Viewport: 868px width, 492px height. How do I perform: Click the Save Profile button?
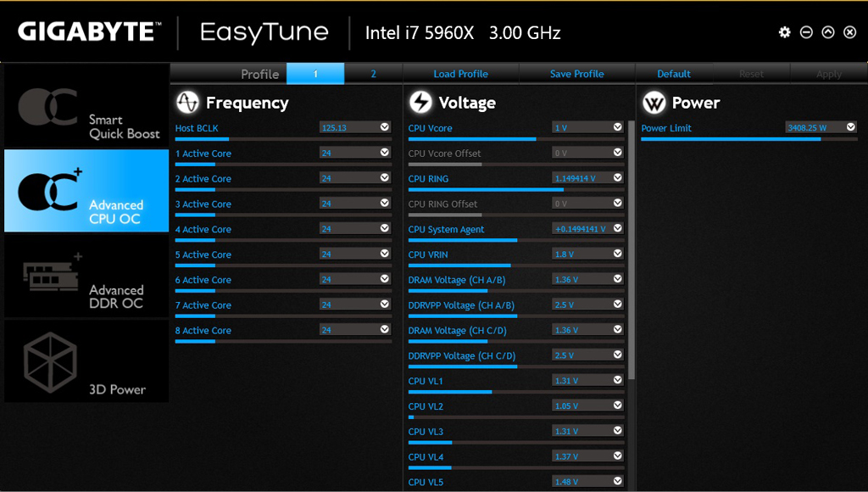point(576,74)
